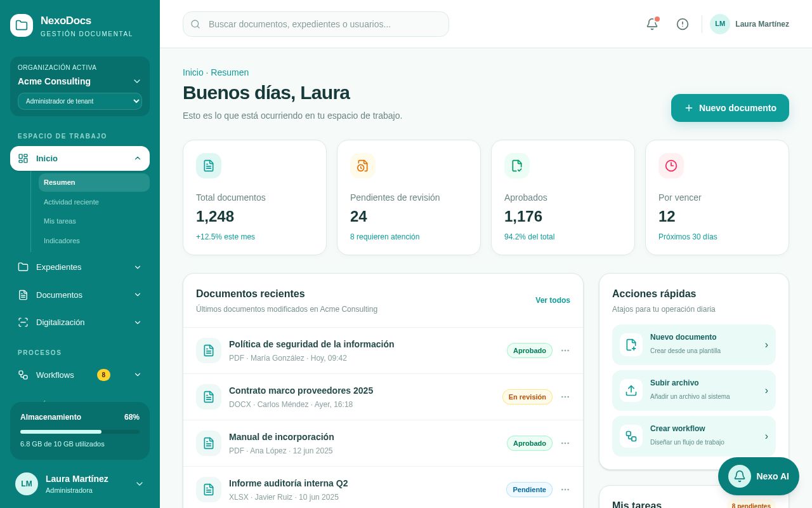Click the Pendiente status badge
The height and width of the screenshot is (508, 812).
coord(529,490)
